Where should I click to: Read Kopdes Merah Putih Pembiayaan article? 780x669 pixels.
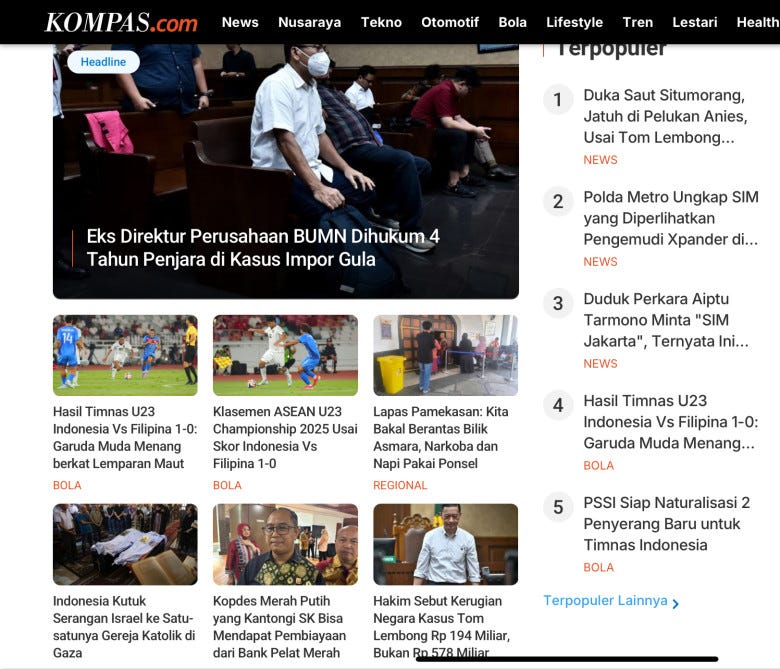coord(280,627)
